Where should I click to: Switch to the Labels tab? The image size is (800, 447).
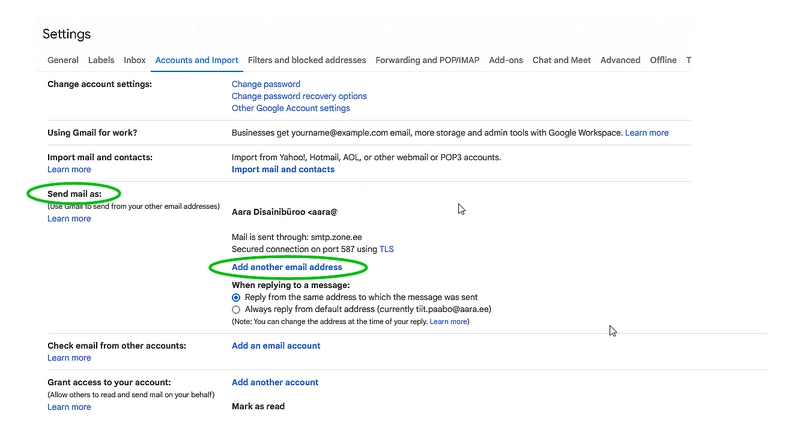[x=101, y=60]
